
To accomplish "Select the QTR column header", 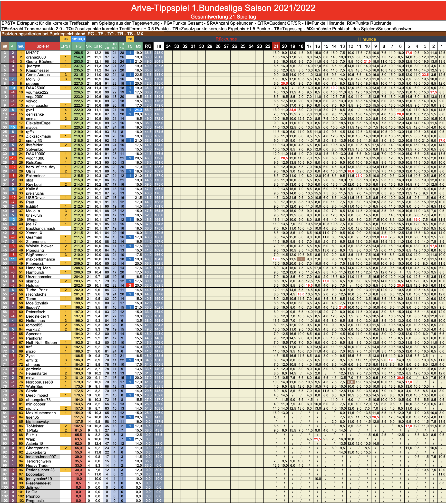I will tap(97, 46).
